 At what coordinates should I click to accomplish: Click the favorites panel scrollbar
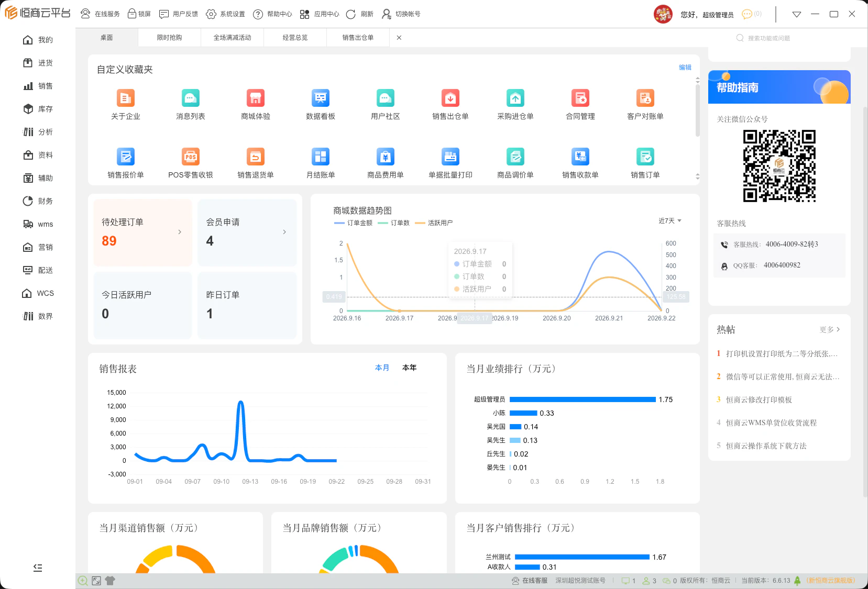[x=697, y=110]
